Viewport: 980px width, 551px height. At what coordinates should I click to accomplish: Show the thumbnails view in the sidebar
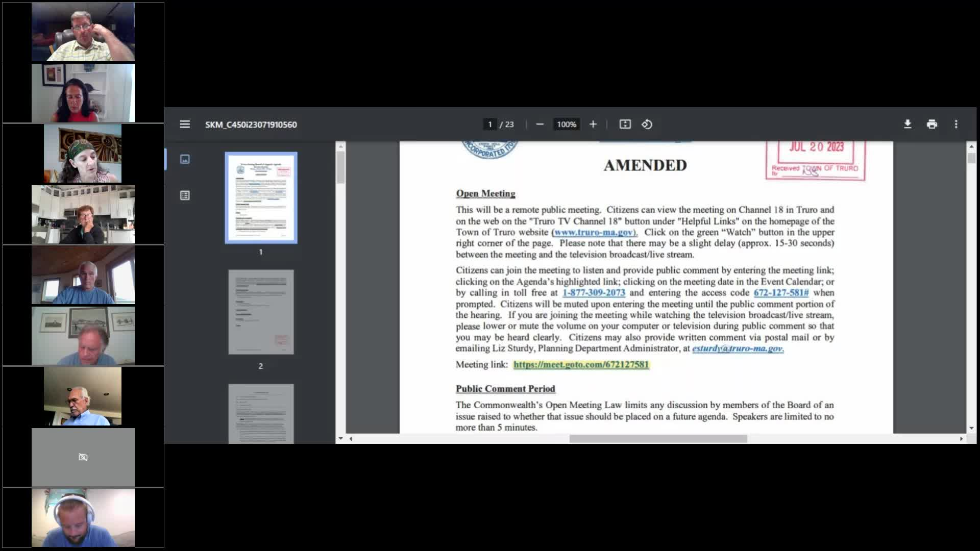(x=185, y=159)
